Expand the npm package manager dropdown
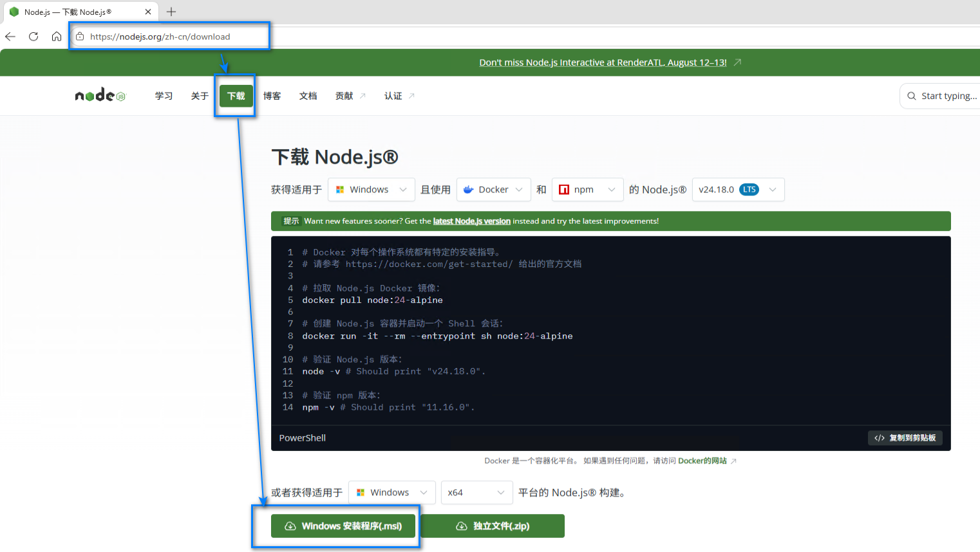This screenshot has width=980, height=552. click(x=588, y=190)
